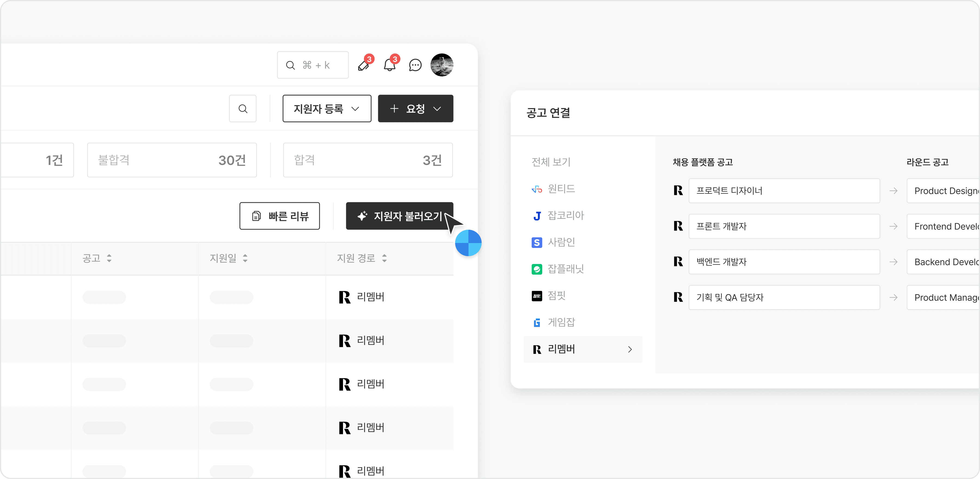
Task: Open the Backend Developer round posting field
Action: 943,262
